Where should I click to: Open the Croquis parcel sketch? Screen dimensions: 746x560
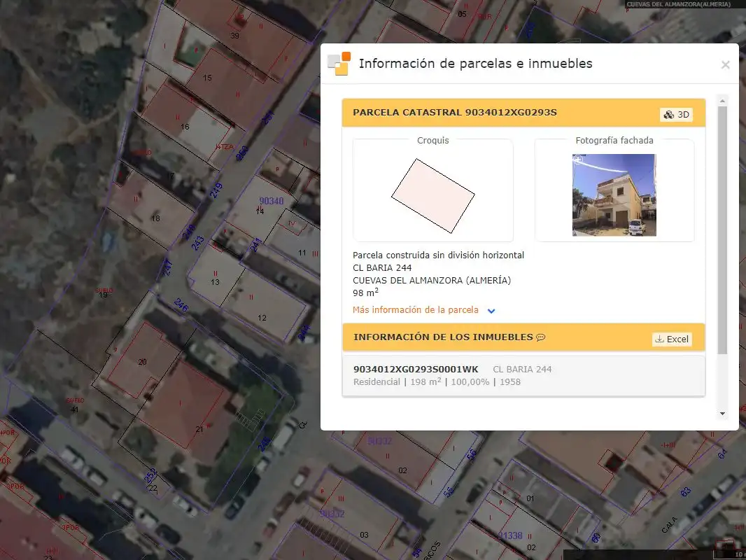pyautogui.click(x=433, y=195)
